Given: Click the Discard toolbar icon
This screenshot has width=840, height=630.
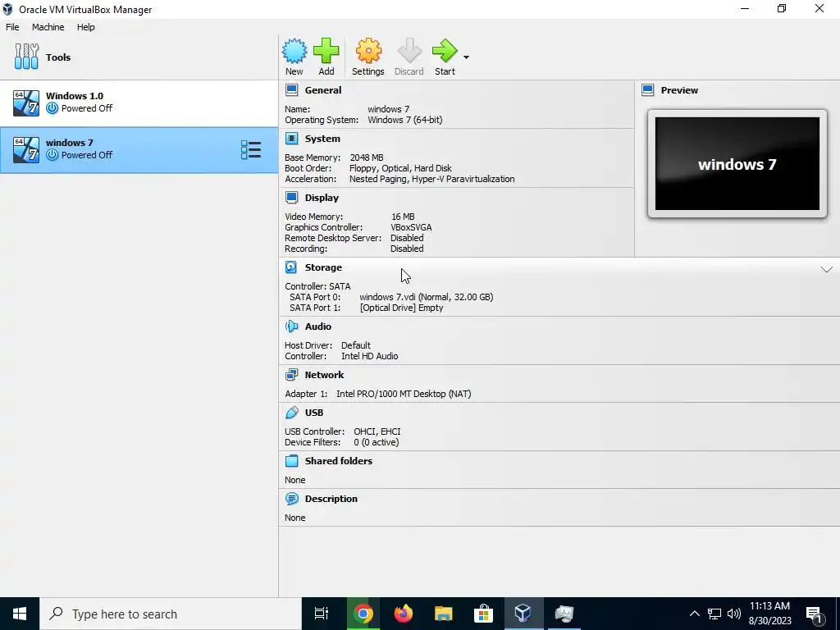Looking at the screenshot, I should tap(409, 51).
